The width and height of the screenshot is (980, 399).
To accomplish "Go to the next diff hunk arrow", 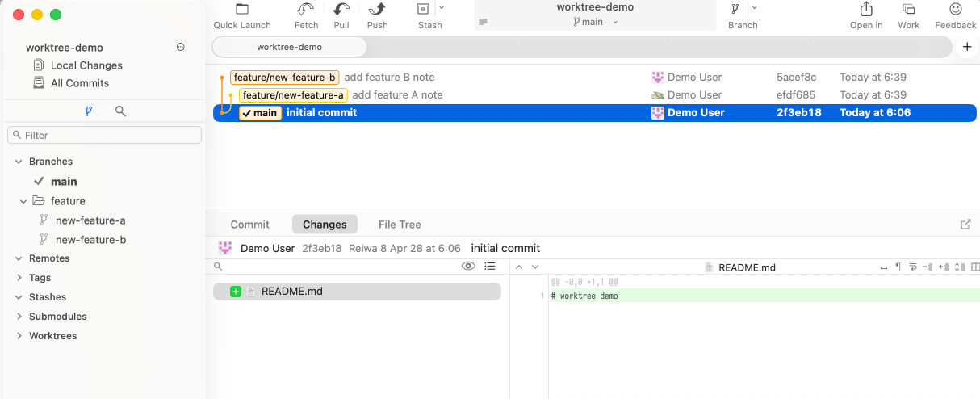I will [x=534, y=267].
